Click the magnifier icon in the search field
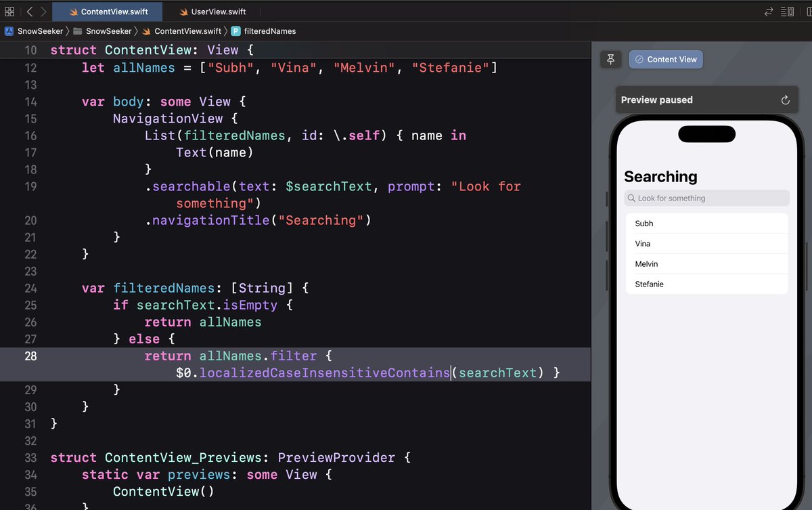 631,198
